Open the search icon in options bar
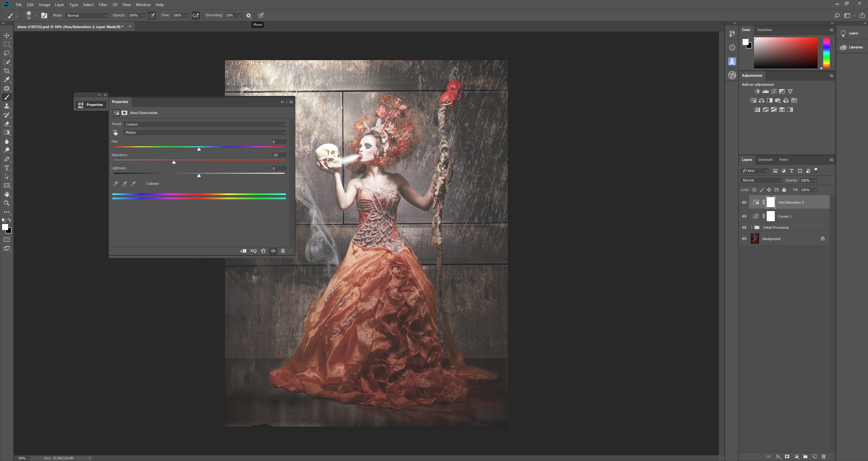Screen dimensions: 868x461 (837, 16)
